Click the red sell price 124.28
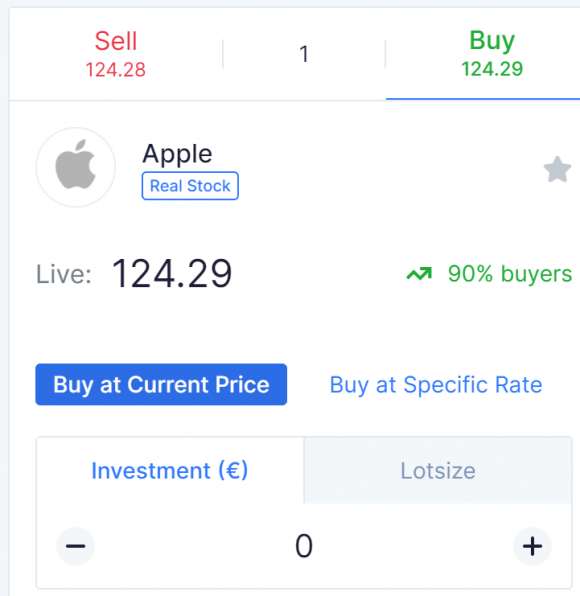The image size is (580, 596). point(116,70)
